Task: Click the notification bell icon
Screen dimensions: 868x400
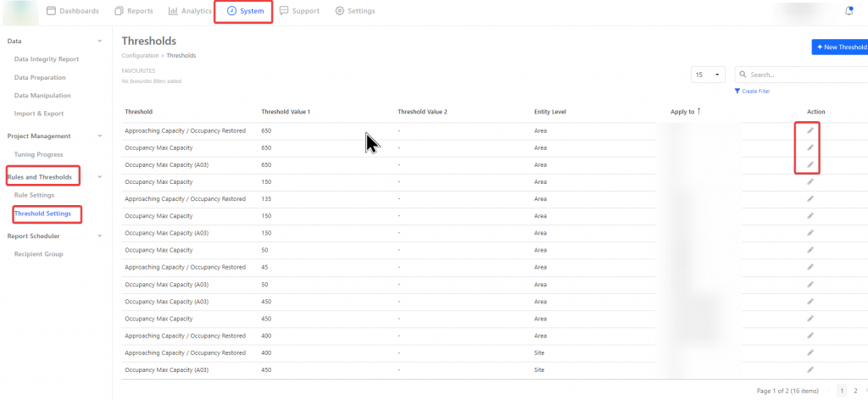Action: pyautogui.click(x=849, y=11)
